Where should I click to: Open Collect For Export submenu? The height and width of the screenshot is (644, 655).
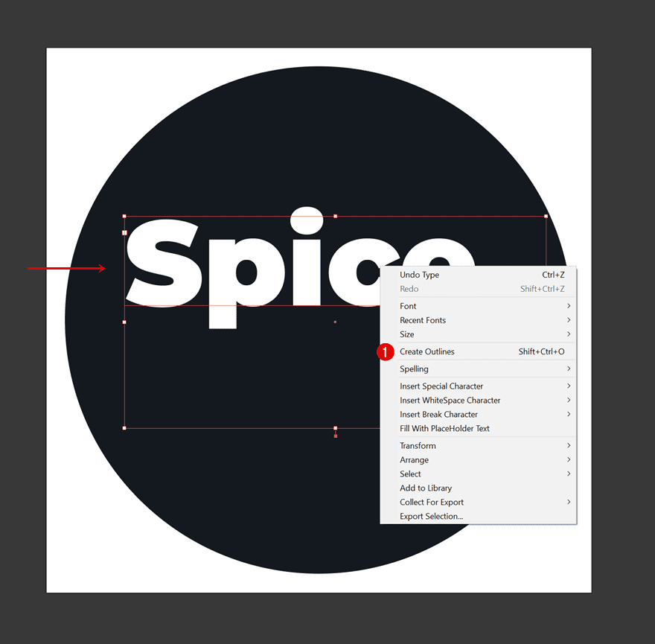(432, 502)
